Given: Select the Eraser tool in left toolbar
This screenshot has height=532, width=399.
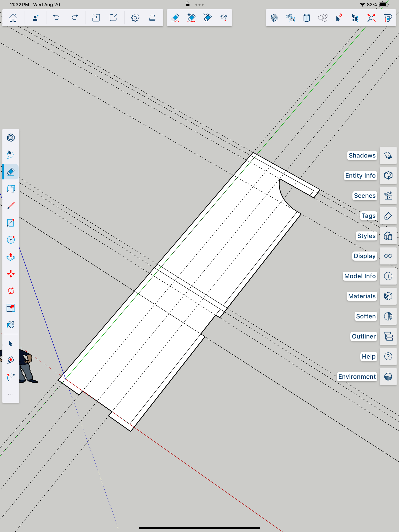Looking at the screenshot, I should click(x=11, y=172).
